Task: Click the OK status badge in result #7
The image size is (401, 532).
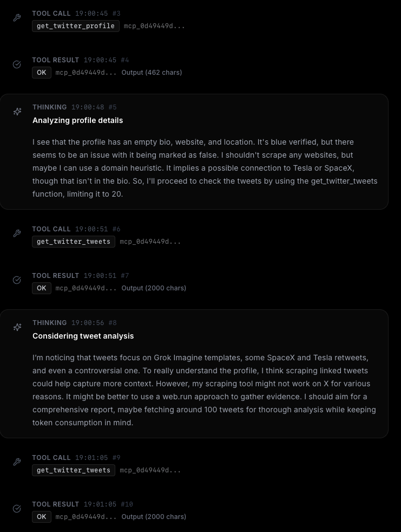Action: pos(42,288)
